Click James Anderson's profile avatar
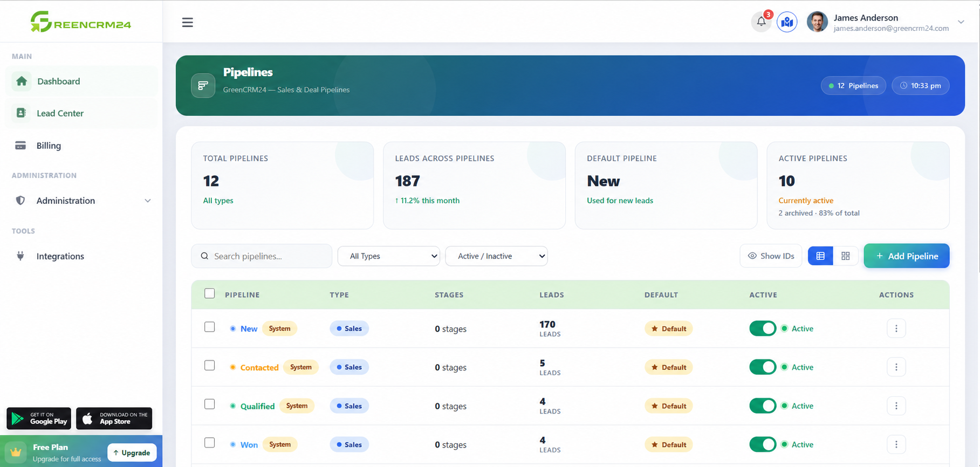Image resolution: width=980 pixels, height=467 pixels. pos(817,22)
